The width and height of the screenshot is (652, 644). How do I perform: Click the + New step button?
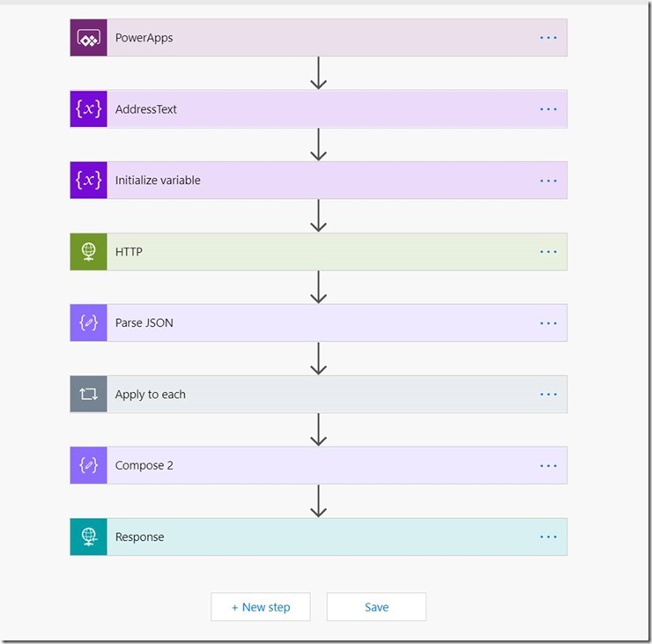260,607
